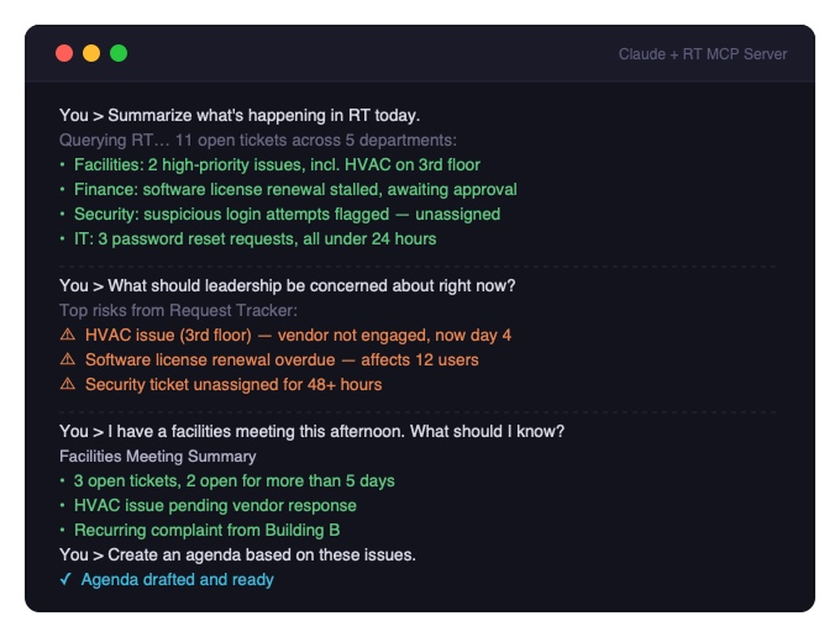Click the warning icon beside the HVAC issue
840x637 pixels.
(x=68, y=335)
